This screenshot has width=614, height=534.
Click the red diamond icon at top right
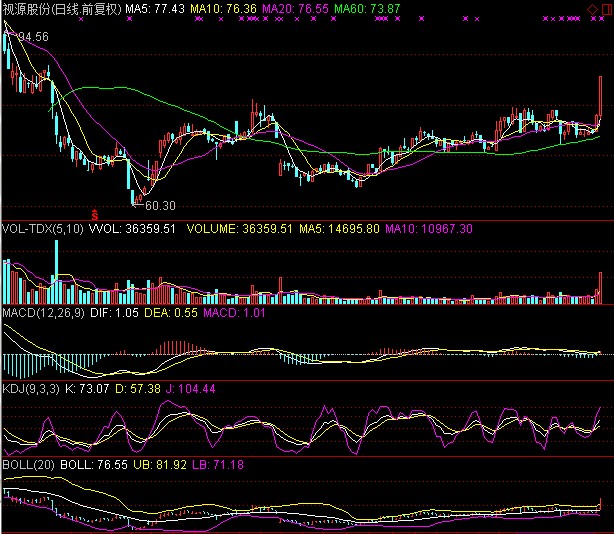point(589,8)
